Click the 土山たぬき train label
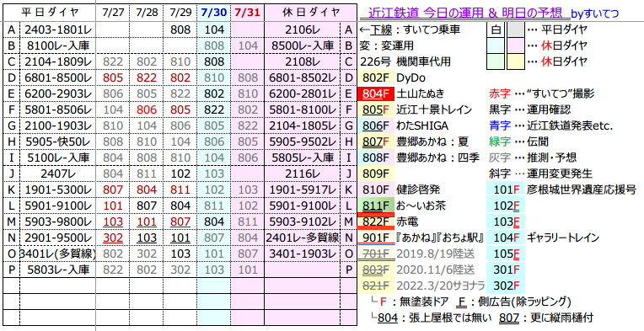The image size is (644, 331). point(420,93)
